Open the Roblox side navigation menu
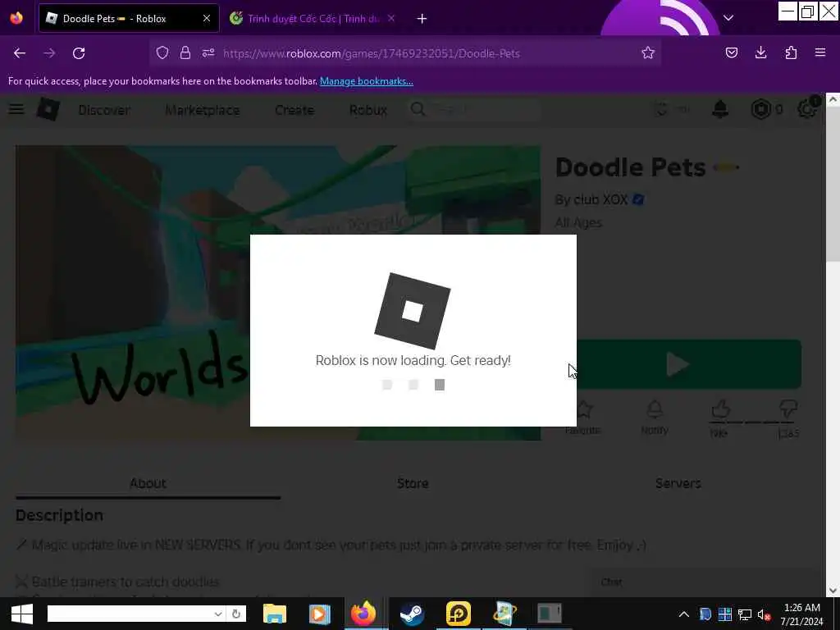The width and height of the screenshot is (840, 630). 16,109
